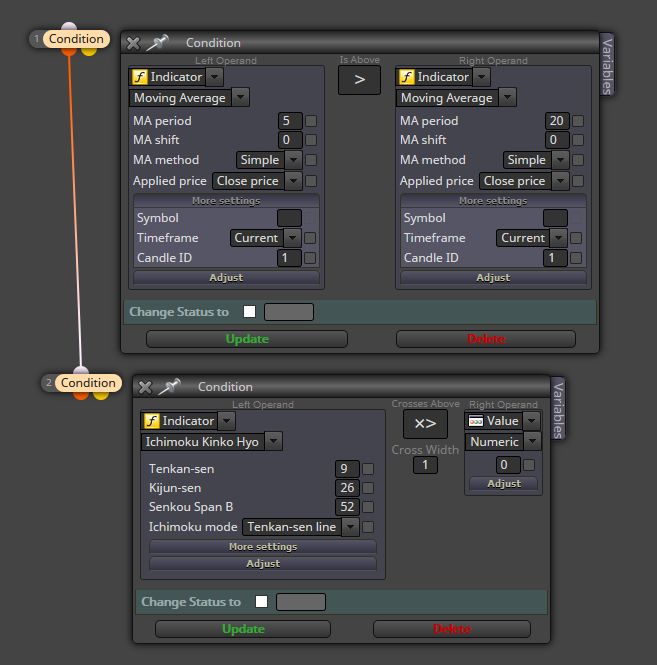Toggle checkbox next to Senkou Span B value

368,507
